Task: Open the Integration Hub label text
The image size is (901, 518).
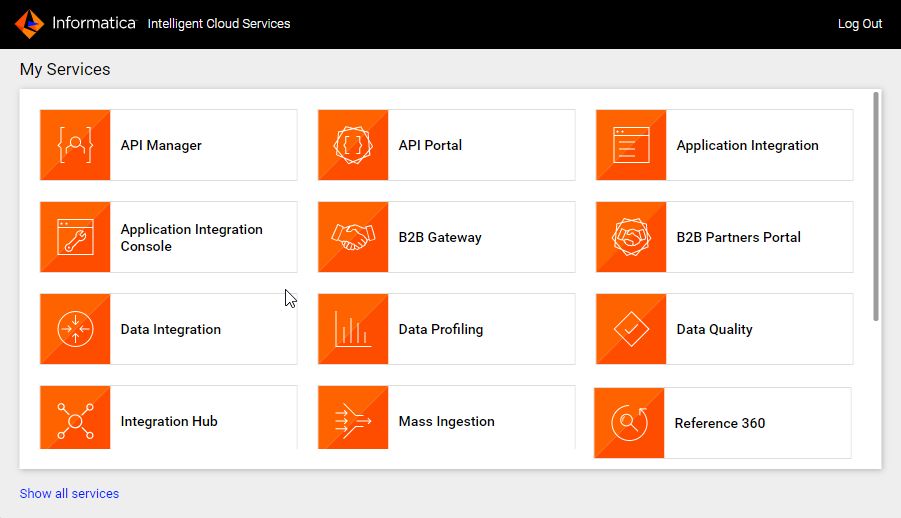Action: 169,421
